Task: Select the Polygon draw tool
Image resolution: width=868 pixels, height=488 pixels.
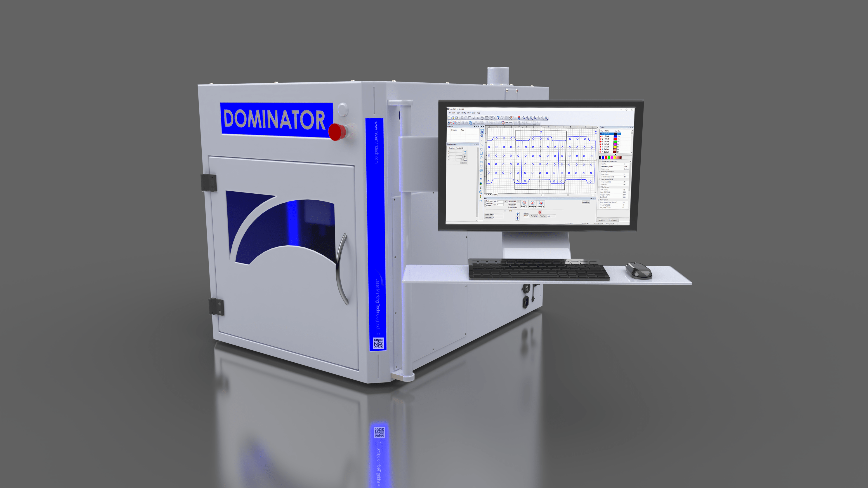Action: 481,166
